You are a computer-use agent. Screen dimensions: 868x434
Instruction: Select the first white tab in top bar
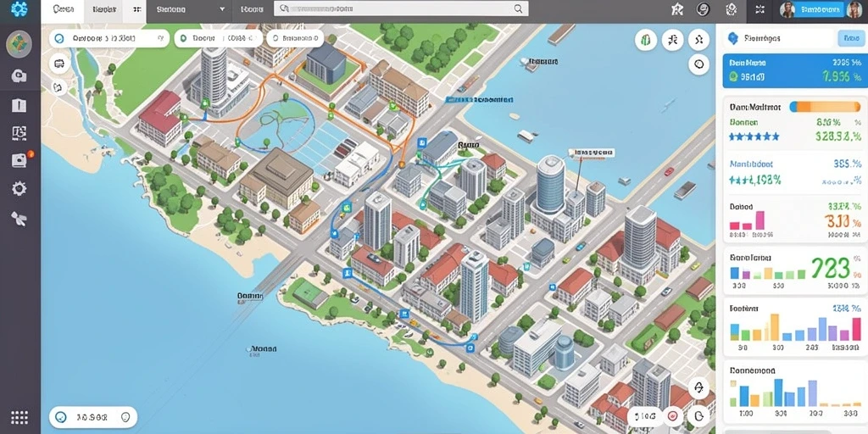tap(62, 10)
